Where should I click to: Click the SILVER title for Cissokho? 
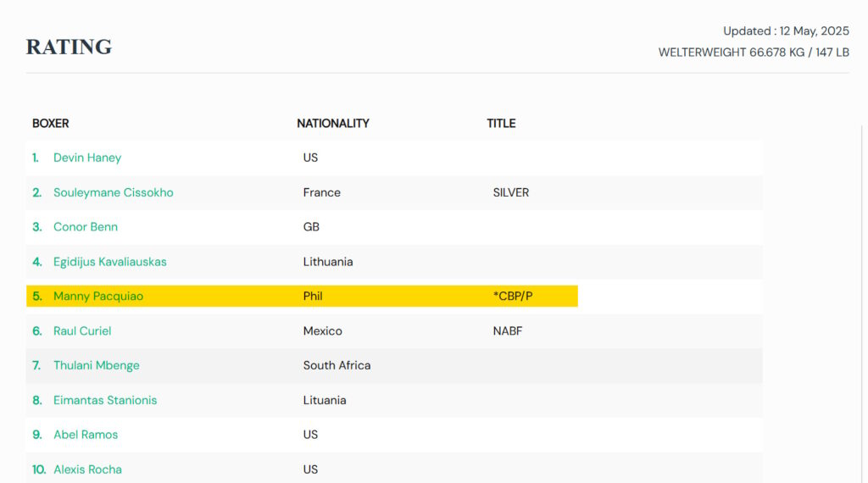511,192
